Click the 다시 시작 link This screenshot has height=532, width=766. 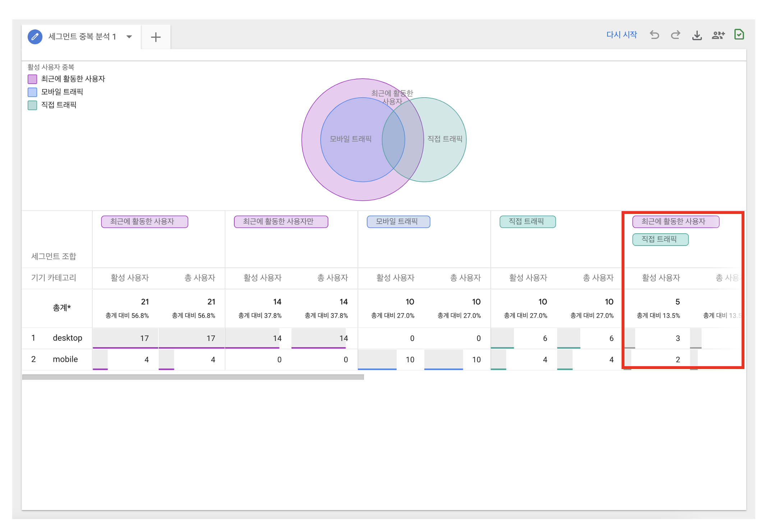[x=622, y=35]
